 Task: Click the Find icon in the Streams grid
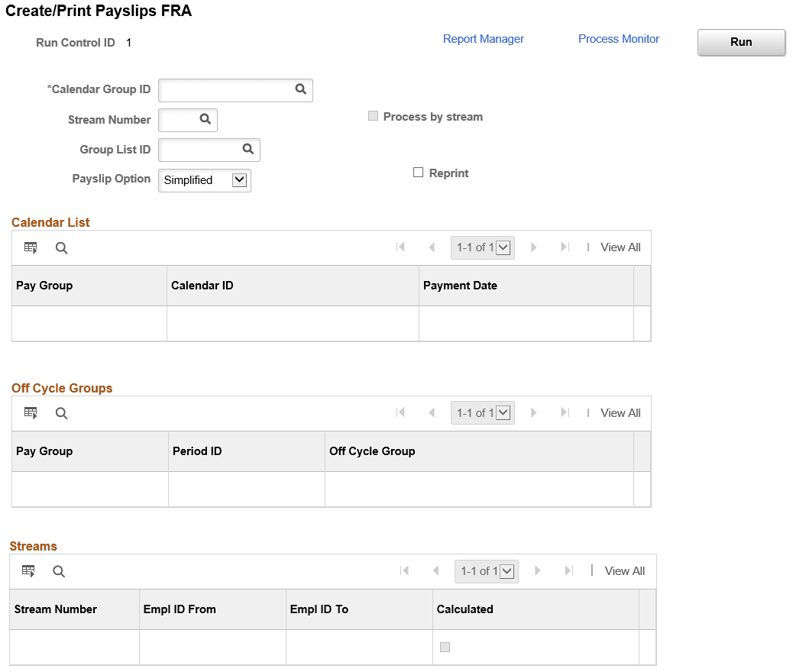[59, 570]
